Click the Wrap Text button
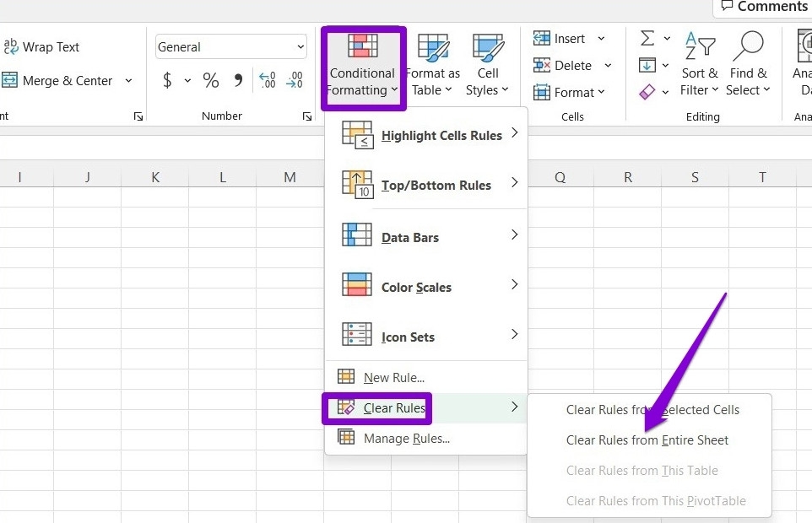Viewport: 812px width, 523px height. coord(42,47)
